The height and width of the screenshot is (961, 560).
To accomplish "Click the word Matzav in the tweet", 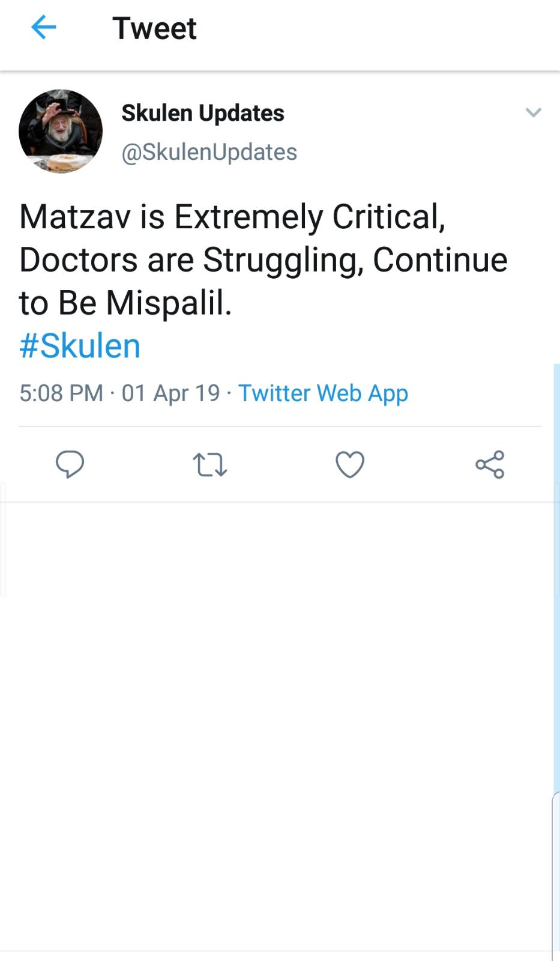I will (x=75, y=217).
